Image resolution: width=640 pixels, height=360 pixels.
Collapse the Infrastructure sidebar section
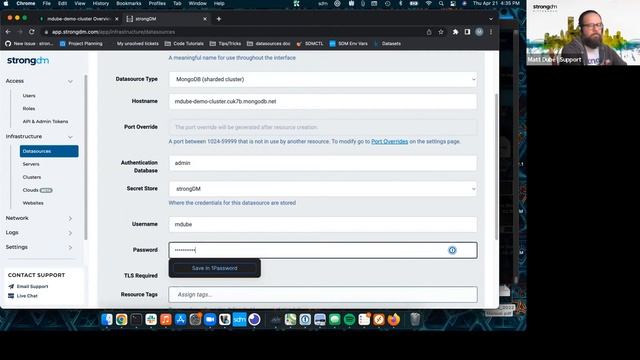70,137
